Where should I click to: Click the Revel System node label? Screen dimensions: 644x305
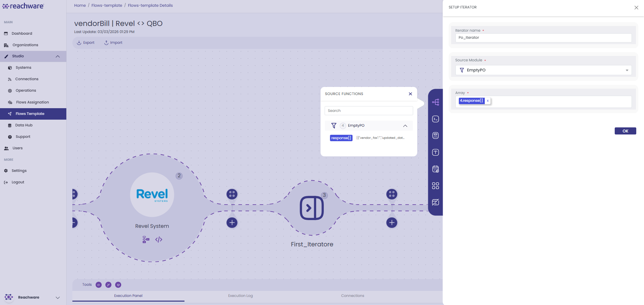coord(152,226)
